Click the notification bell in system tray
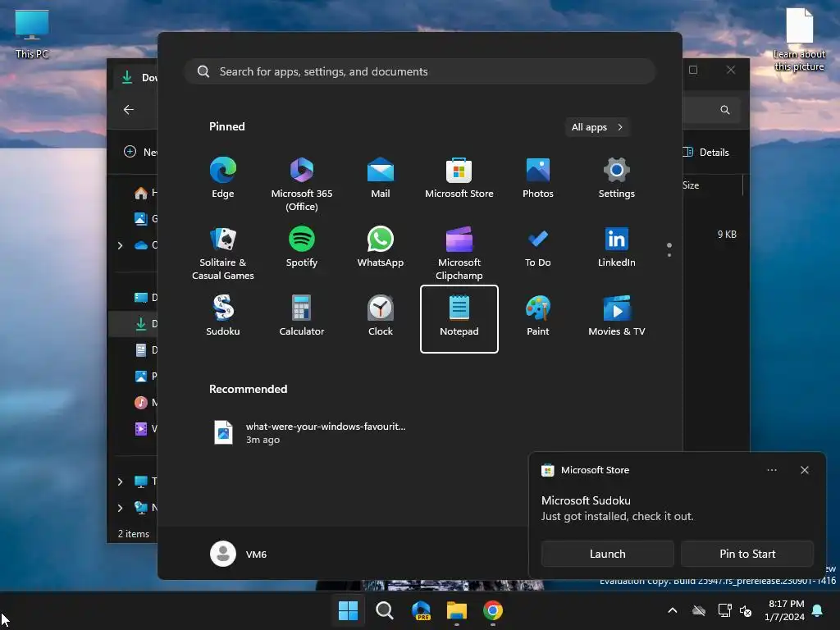 click(818, 610)
